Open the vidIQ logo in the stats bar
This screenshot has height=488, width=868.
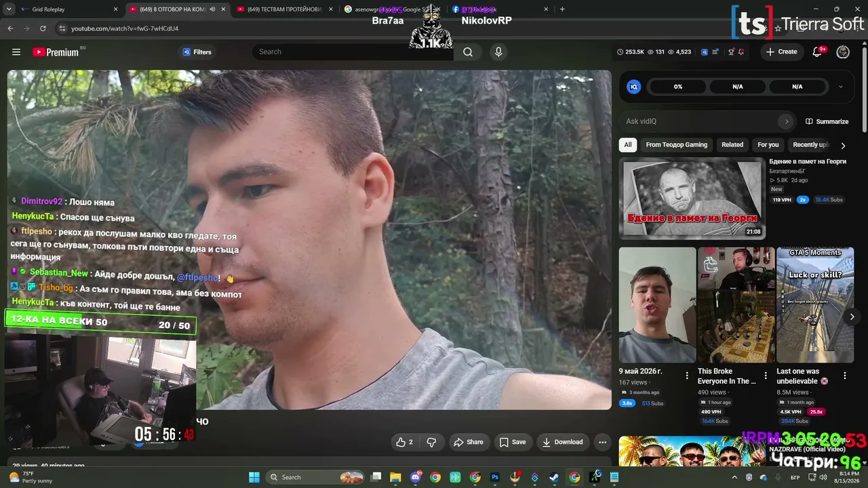click(705, 52)
